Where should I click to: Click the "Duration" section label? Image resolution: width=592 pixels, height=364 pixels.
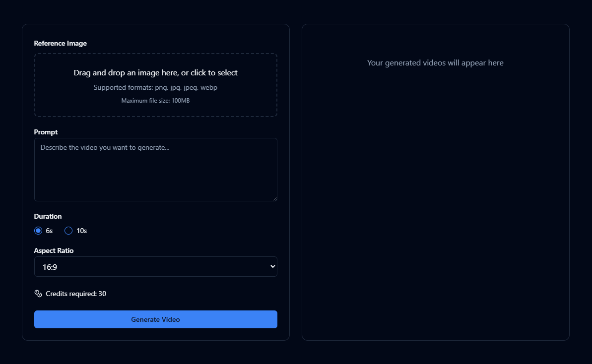(48, 217)
